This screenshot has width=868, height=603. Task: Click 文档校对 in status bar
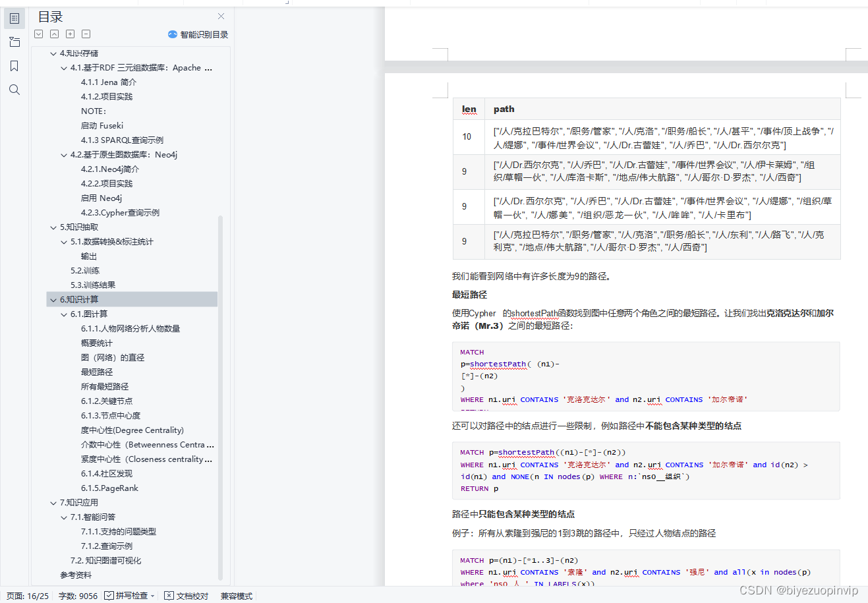(x=187, y=596)
